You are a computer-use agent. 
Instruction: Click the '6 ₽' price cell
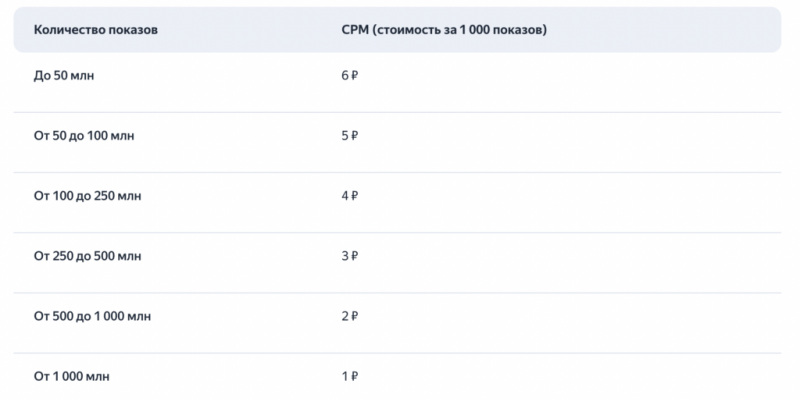click(349, 76)
